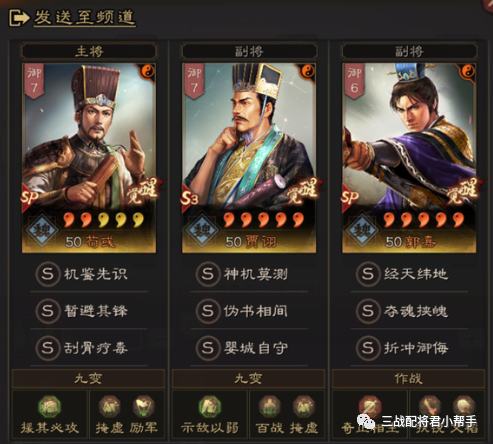Image resolution: width=493 pixels, height=444 pixels.
Task: Click the send-to-channel arrow icon
Action: [x=19, y=18]
